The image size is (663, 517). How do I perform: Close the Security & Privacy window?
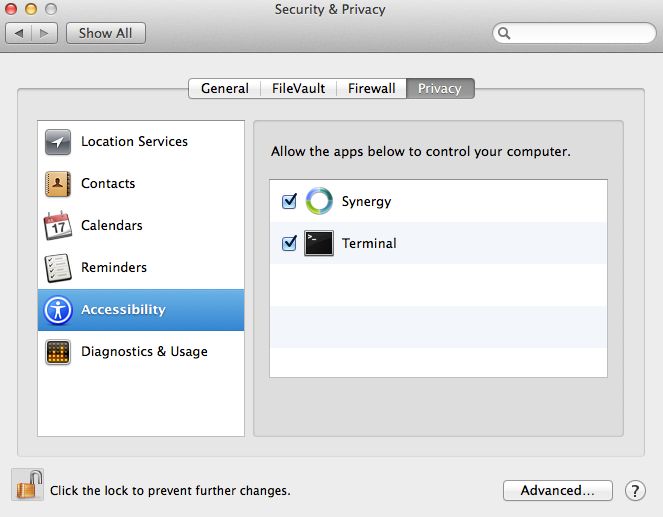coord(11,8)
